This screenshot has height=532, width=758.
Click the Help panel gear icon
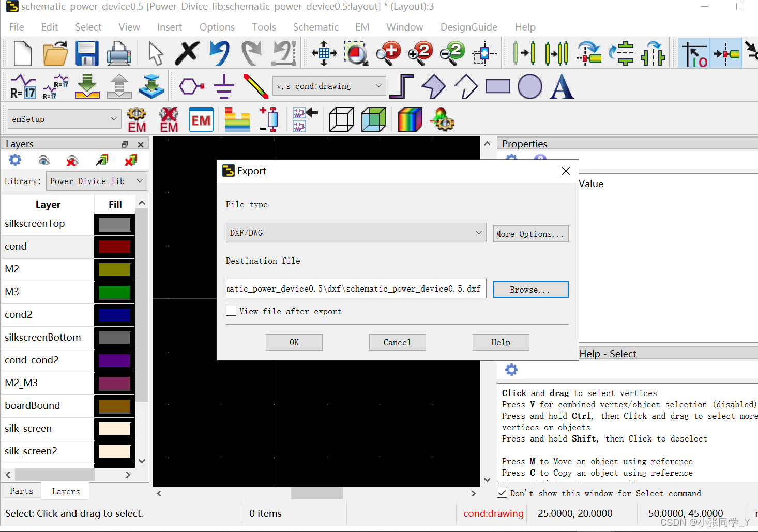(511, 370)
